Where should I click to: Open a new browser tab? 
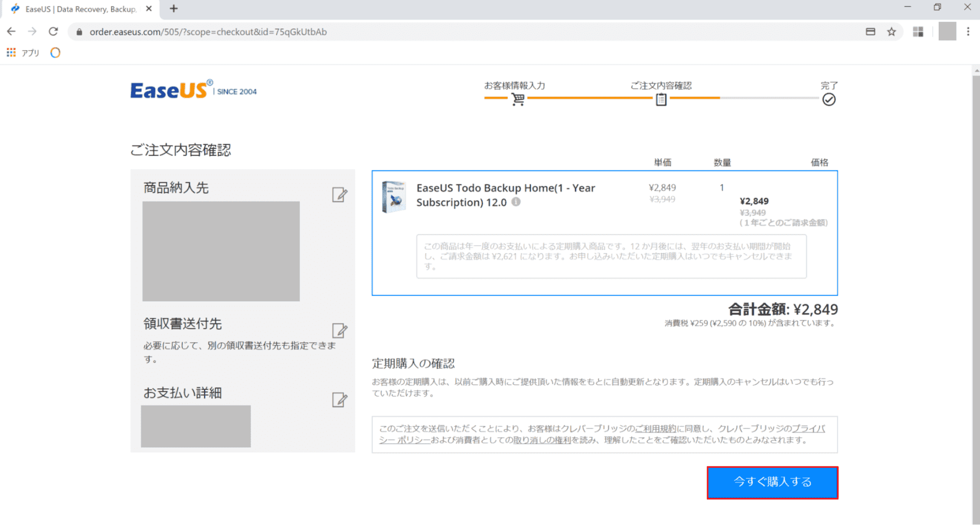tap(174, 9)
